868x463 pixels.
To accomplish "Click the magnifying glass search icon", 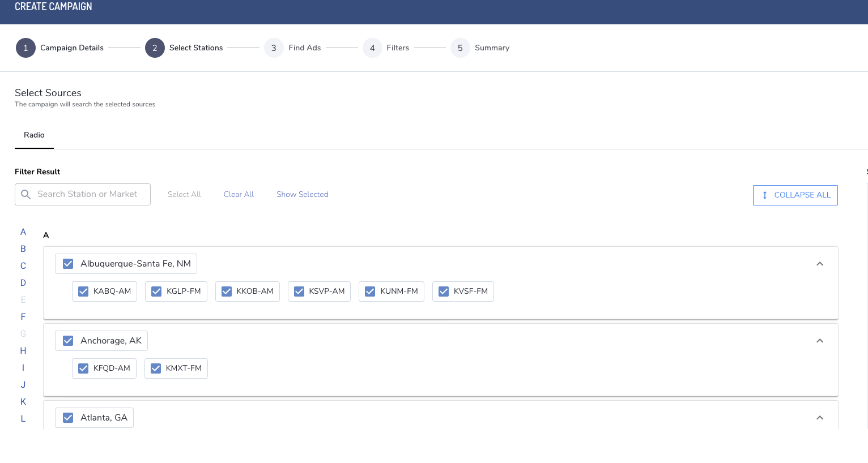I will 25,194.
